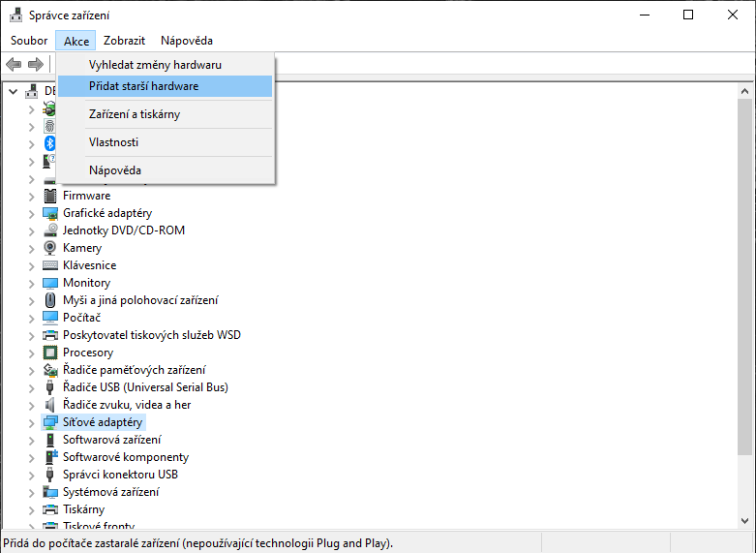
Task: Expand the Síťové adaptéry category
Action: [x=32, y=423]
